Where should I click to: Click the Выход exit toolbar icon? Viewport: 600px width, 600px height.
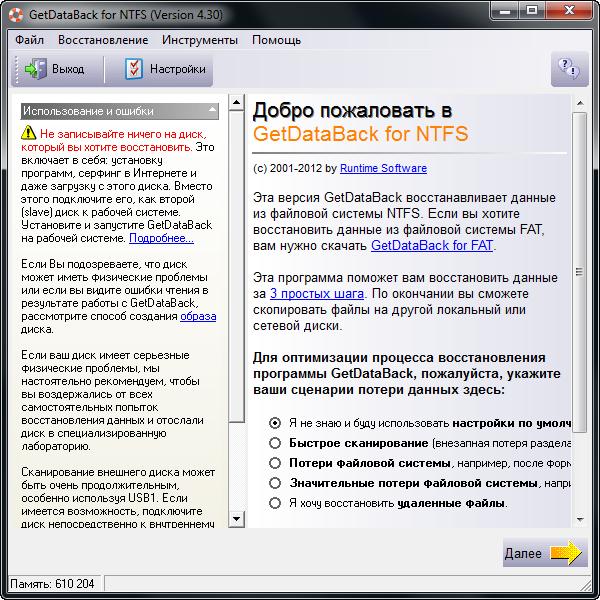(37, 69)
